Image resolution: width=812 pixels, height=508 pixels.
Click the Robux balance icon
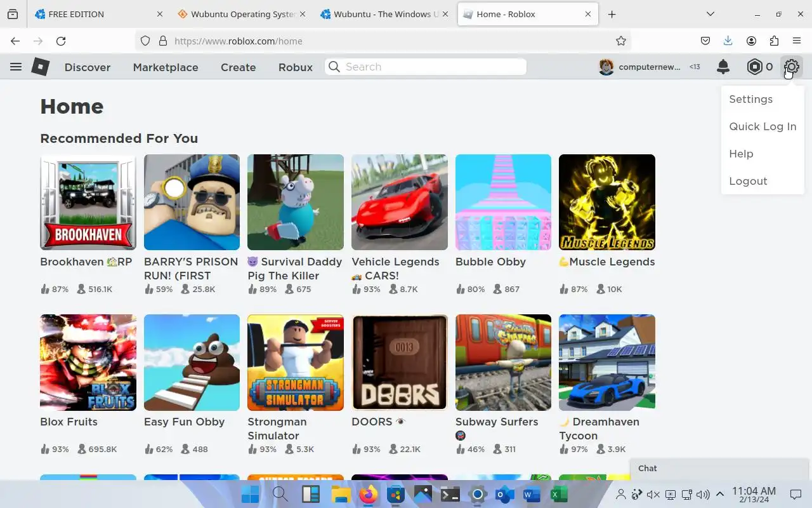coord(754,67)
